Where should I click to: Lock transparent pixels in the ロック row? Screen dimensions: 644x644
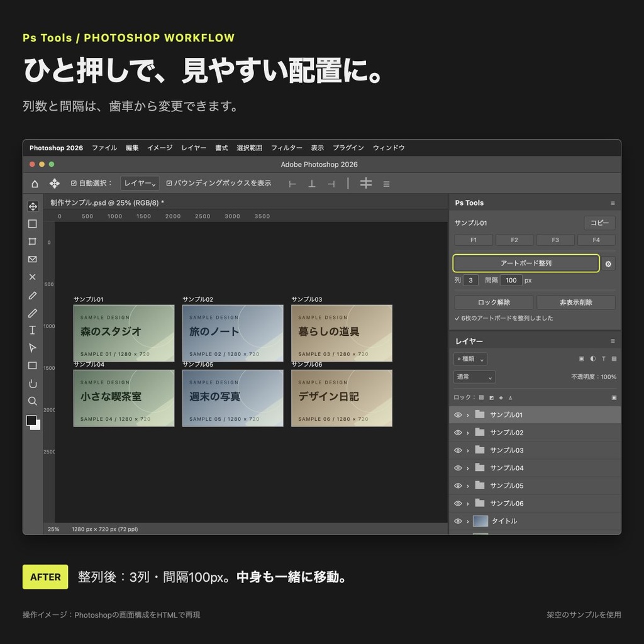tap(481, 397)
